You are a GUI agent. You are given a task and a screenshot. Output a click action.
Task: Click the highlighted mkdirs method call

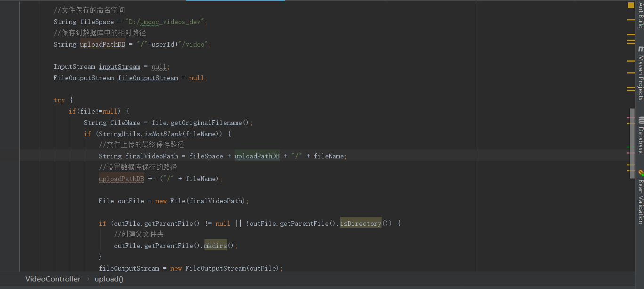215,246
